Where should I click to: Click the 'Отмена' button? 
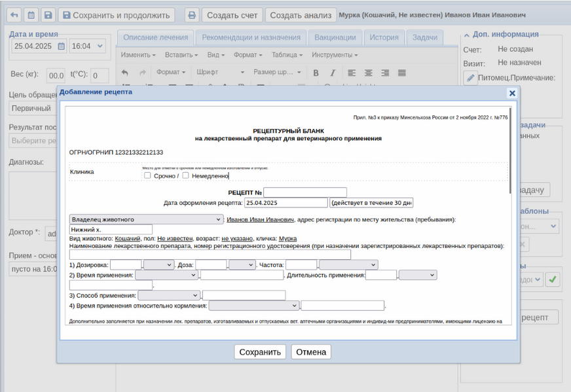(311, 352)
